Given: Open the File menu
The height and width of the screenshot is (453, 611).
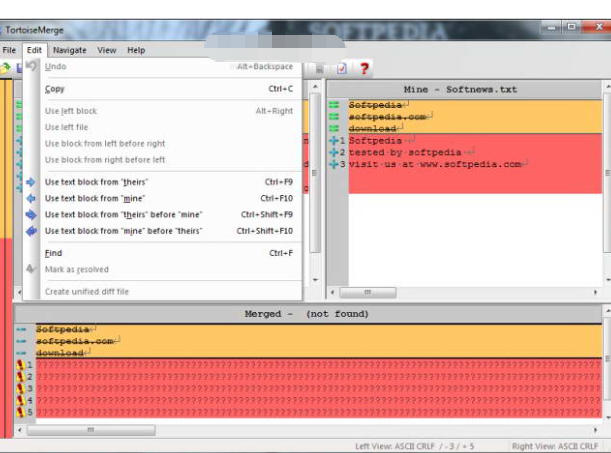Looking at the screenshot, I should [9, 50].
